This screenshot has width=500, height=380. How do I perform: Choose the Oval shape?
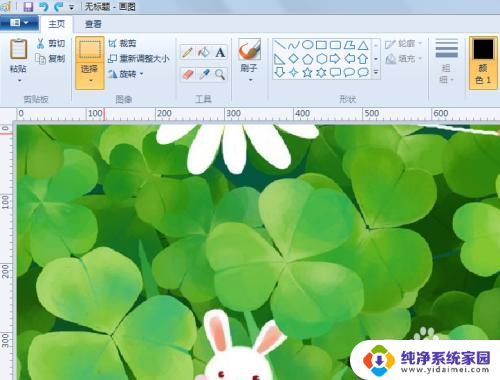coord(307,45)
